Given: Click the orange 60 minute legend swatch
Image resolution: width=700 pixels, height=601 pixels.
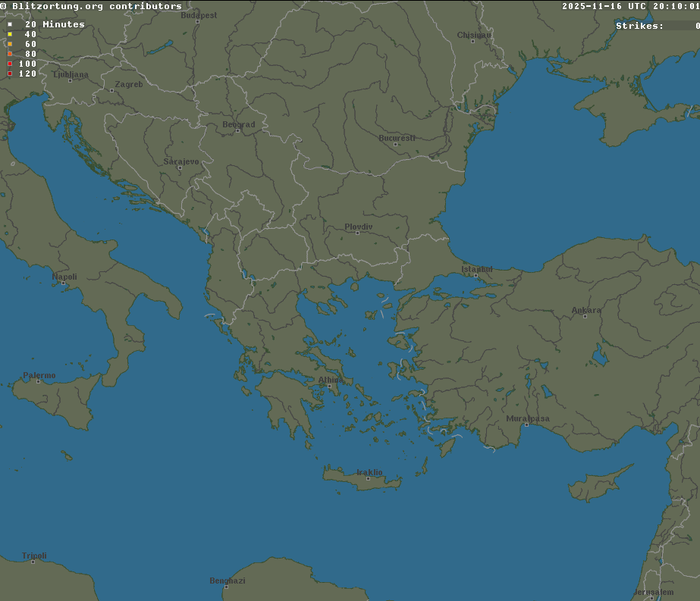Looking at the screenshot, I should (x=9, y=44).
